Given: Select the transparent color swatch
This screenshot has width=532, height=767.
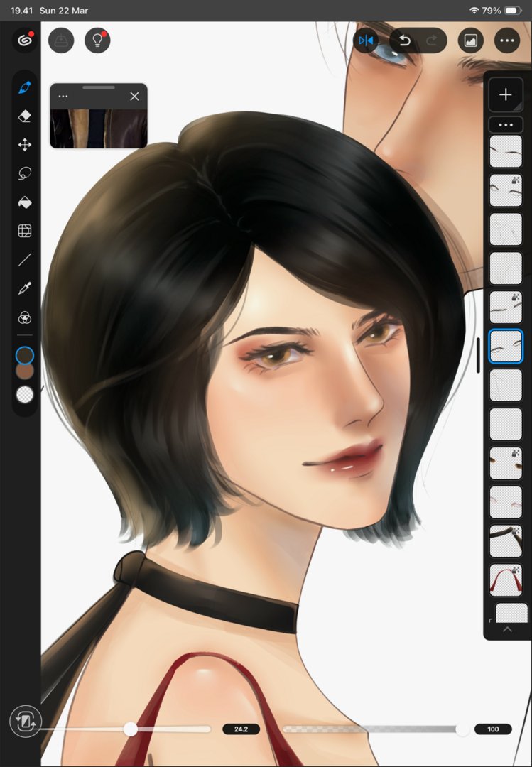Looking at the screenshot, I should coord(24,394).
